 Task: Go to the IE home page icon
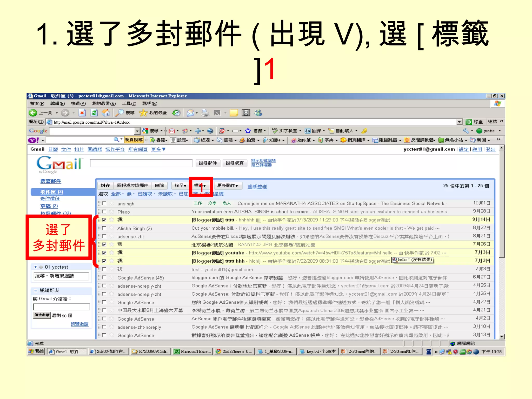click(106, 112)
